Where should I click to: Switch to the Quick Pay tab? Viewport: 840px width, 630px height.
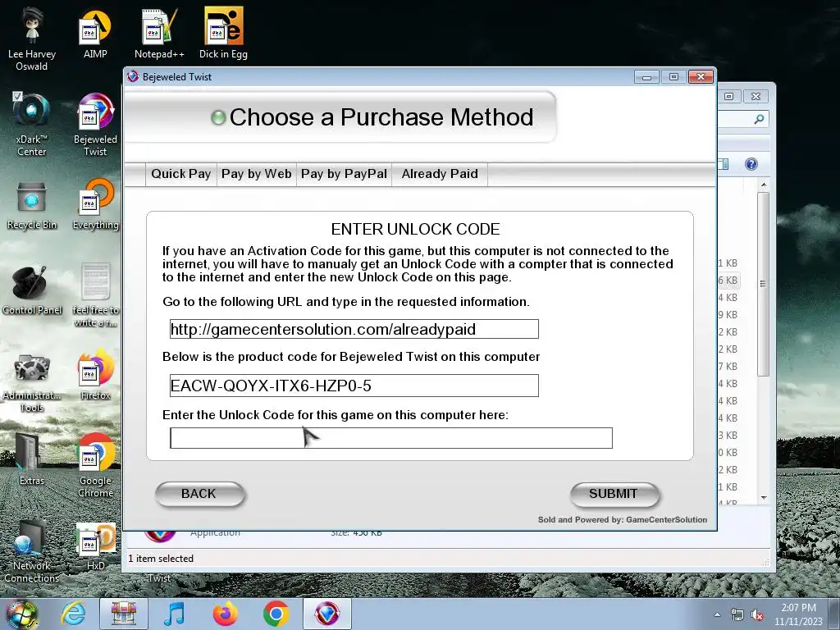point(181,174)
